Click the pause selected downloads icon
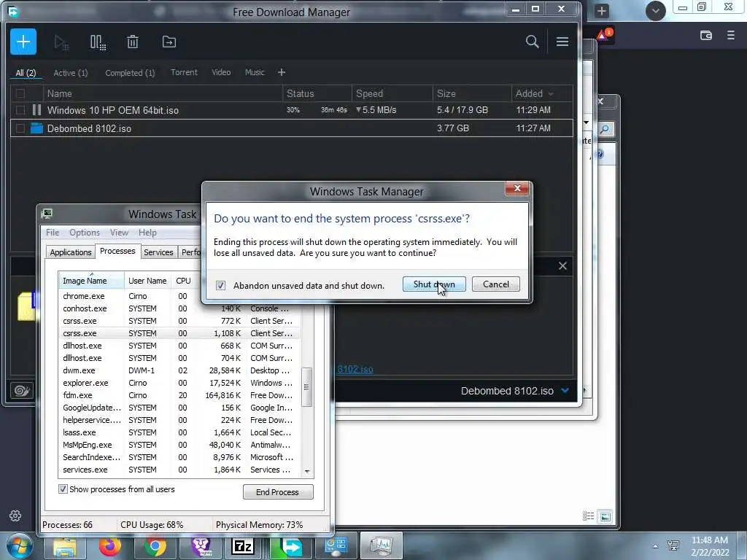The height and width of the screenshot is (560, 747). point(98,42)
